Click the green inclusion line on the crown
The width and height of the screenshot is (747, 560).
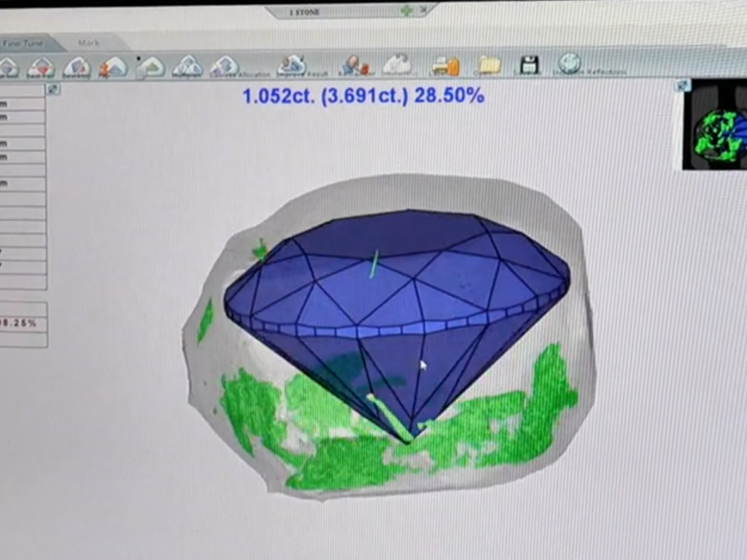pyautogui.click(x=374, y=264)
